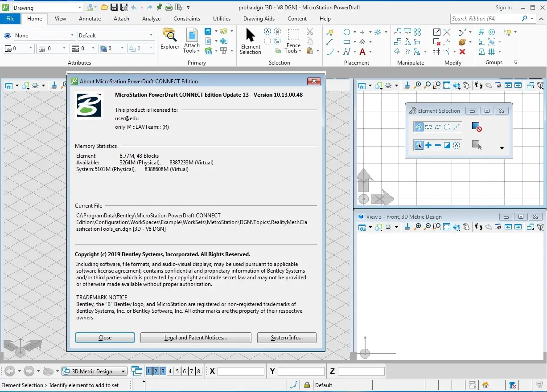Click the Print icon in quick access toolbar

coord(169,7)
